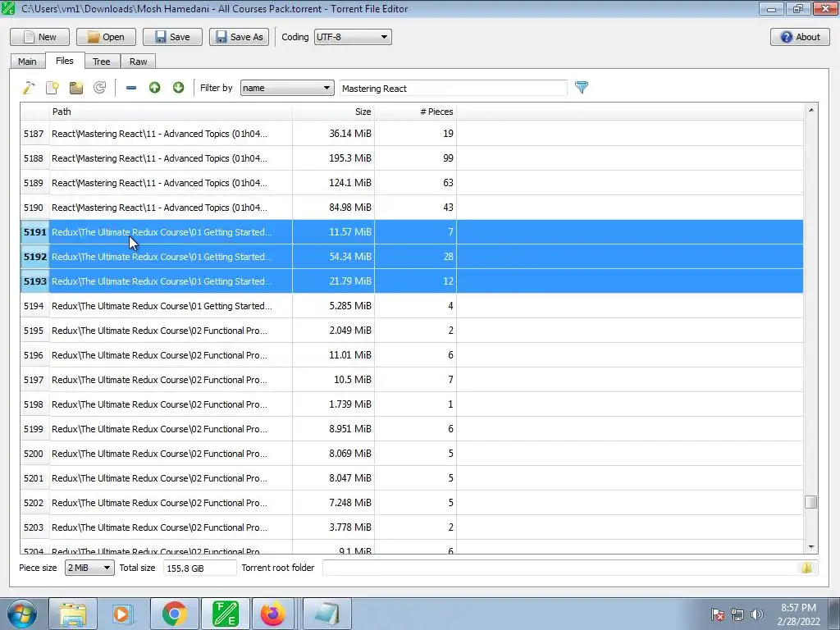Viewport: 840px width, 630px height.
Task: Click the Path column header
Action: (x=171, y=112)
